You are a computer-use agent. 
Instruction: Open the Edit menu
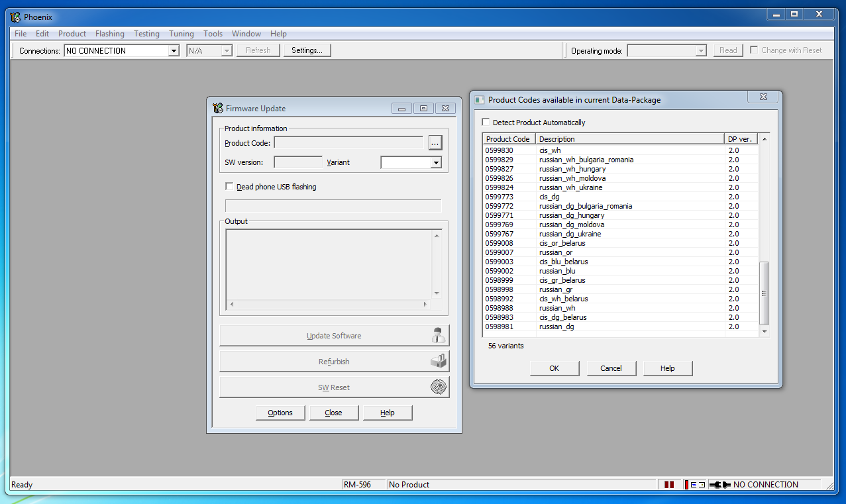click(x=42, y=34)
